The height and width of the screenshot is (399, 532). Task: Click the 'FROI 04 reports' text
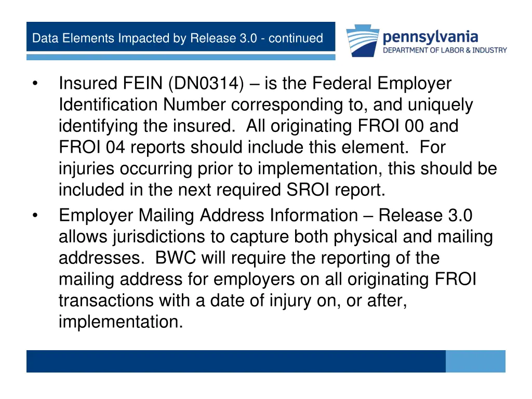pyautogui.click(x=122, y=147)
